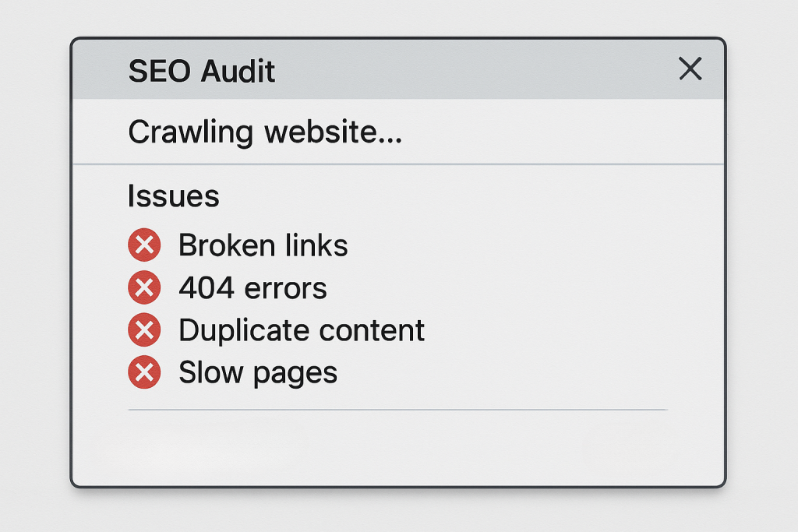
Task: Click the dialog's bottom border edge
Action: (x=397, y=486)
